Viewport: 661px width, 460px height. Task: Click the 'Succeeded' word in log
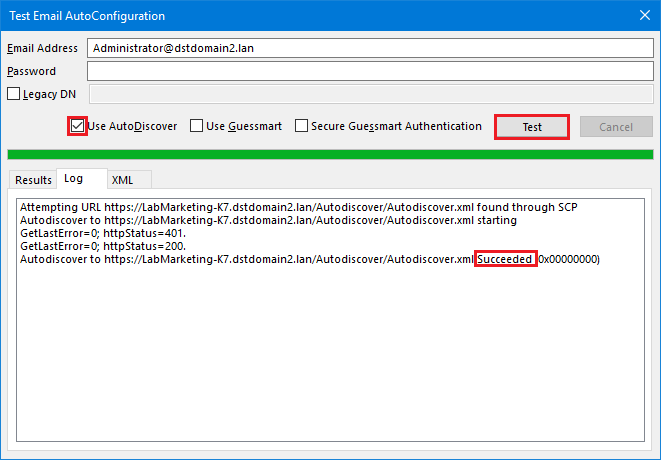[505, 259]
